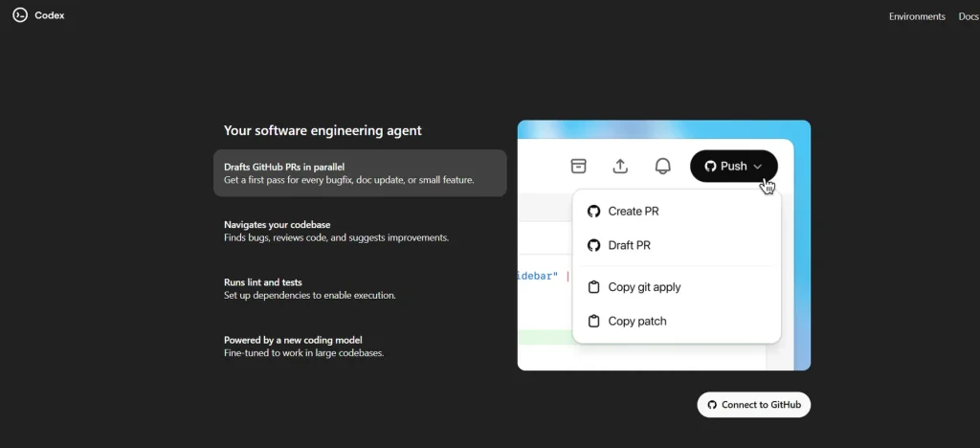The width and height of the screenshot is (980, 448).
Task: Select Runs lint and tests feature
Action: point(360,289)
